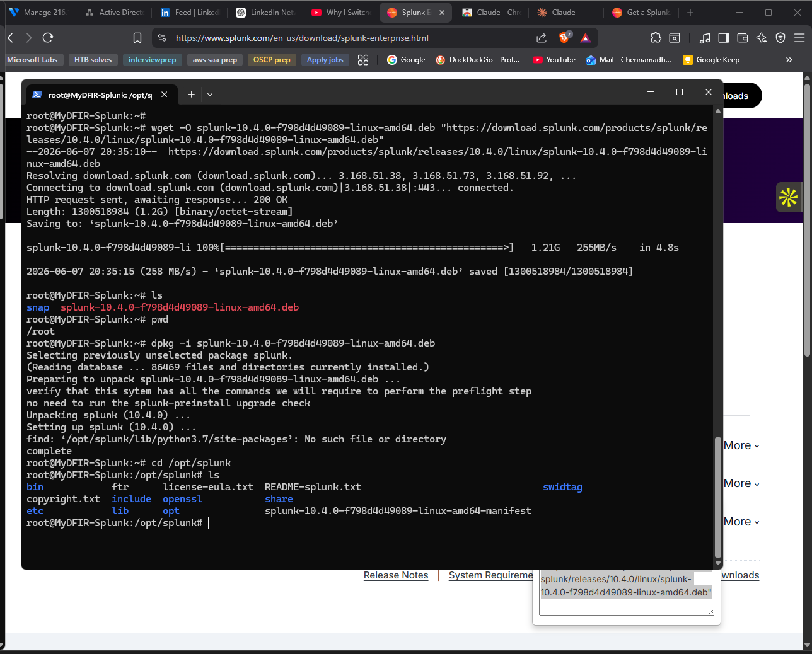Open a new terminal tab with plus
Viewport: 812px width, 654px height.
click(x=191, y=95)
